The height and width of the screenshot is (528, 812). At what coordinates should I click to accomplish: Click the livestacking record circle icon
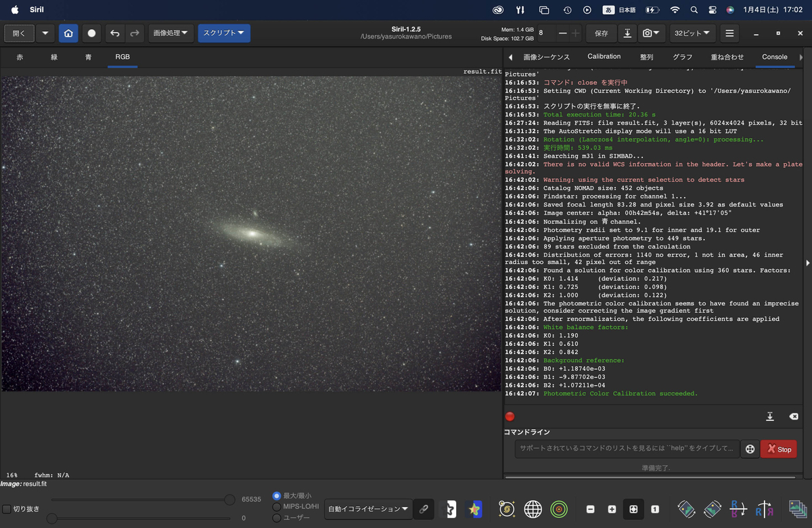point(91,32)
